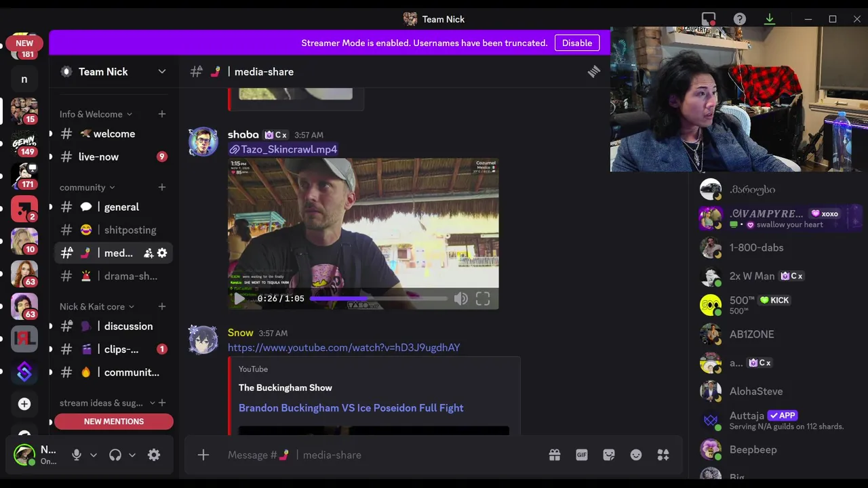868x488 pixels.
Task: Open the sticker picker
Action: click(609, 455)
